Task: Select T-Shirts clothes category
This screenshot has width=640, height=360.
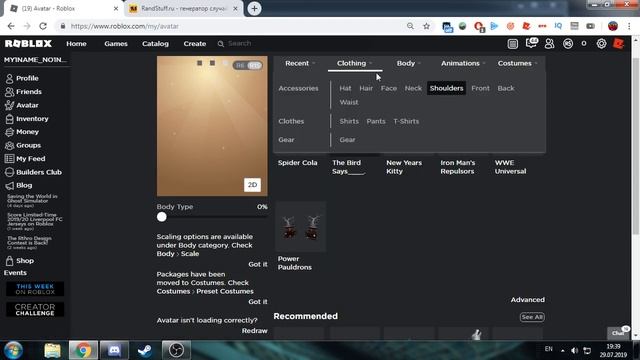Action: 406,121
